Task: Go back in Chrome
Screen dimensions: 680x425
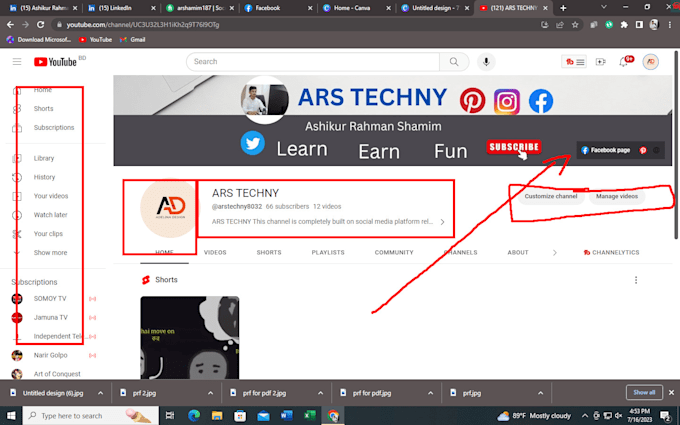Action: click(10, 25)
